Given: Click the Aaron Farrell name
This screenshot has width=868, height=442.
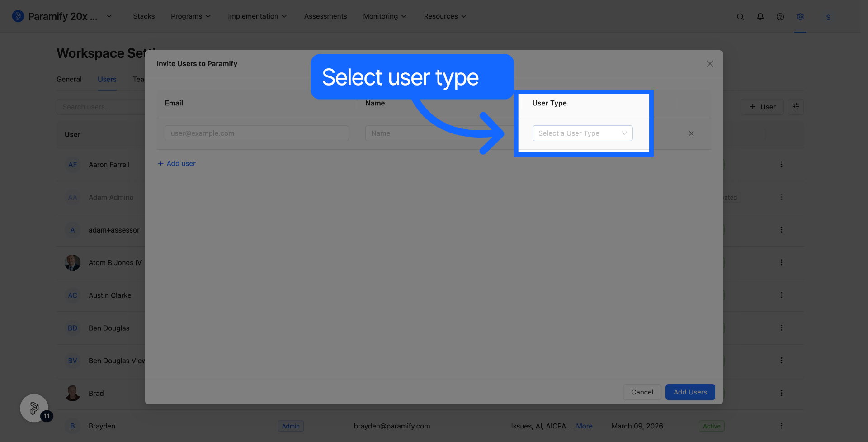Looking at the screenshot, I should (109, 165).
